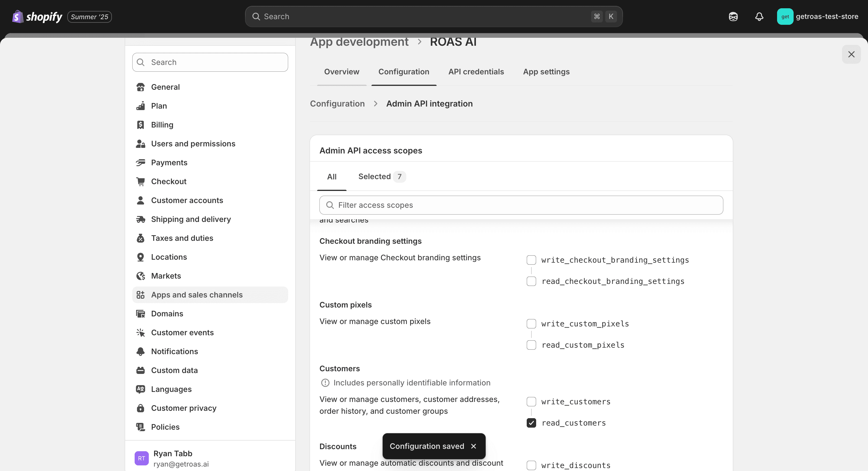Select the Domains icon
Screen dimensions: 868x471
tap(141, 313)
